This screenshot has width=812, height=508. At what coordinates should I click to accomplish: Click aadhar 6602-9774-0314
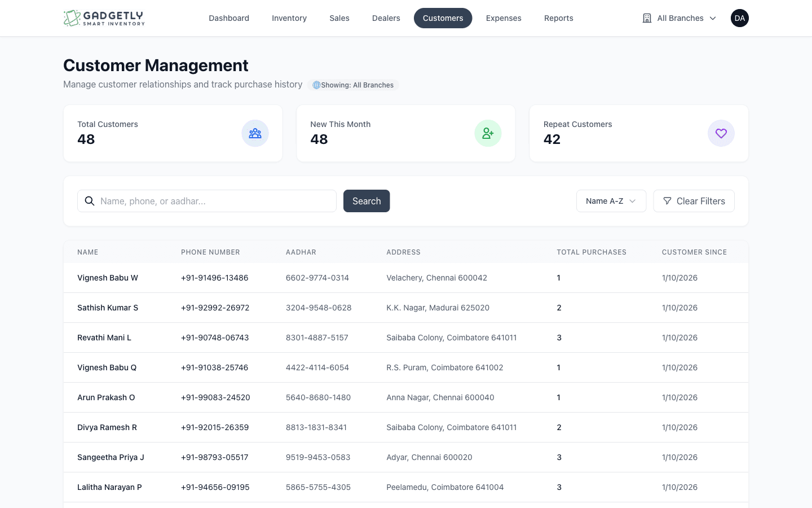tap(317, 278)
